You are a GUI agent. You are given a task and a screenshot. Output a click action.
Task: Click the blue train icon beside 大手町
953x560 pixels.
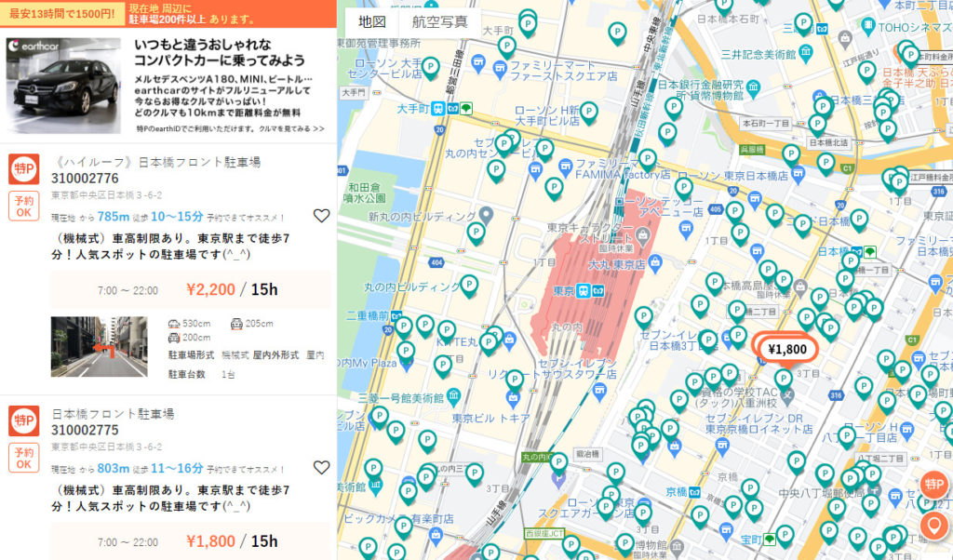tap(438, 109)
